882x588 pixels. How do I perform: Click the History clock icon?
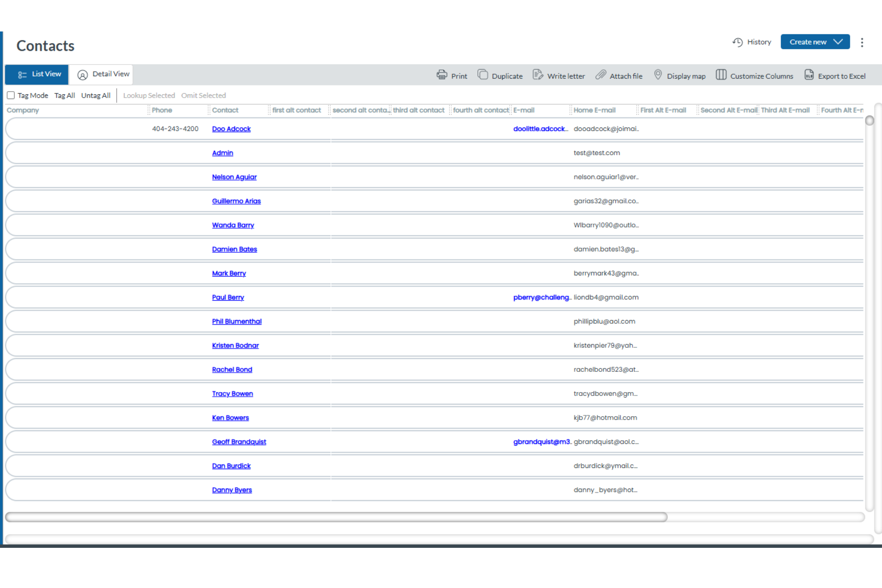pos(737,42)
